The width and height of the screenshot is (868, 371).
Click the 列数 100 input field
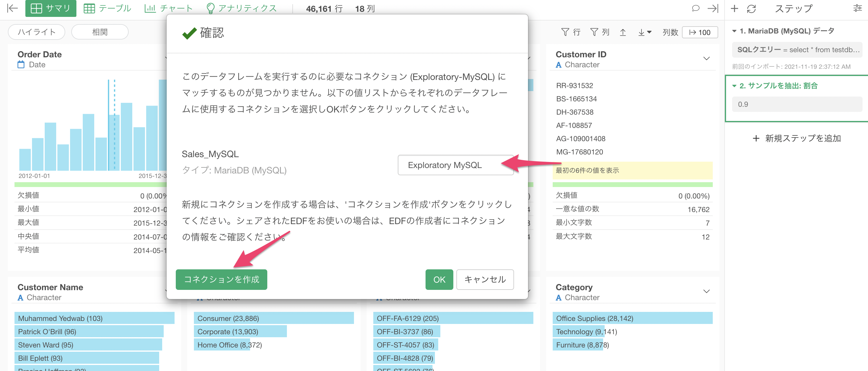click(700, 32)
